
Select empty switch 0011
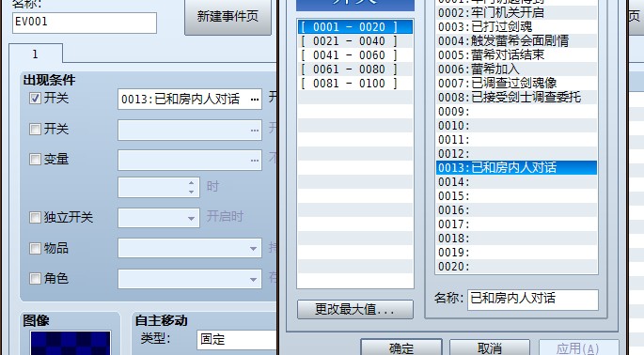516,140
